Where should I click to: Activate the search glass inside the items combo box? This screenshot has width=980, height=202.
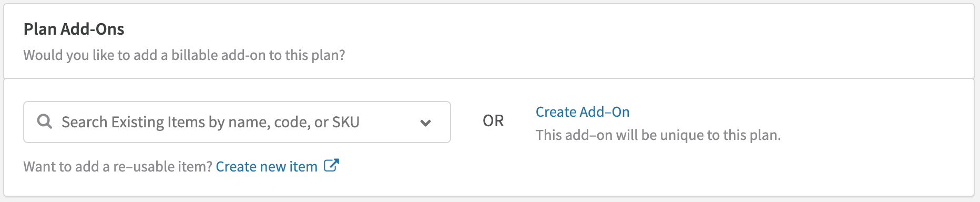click(45, 122)
